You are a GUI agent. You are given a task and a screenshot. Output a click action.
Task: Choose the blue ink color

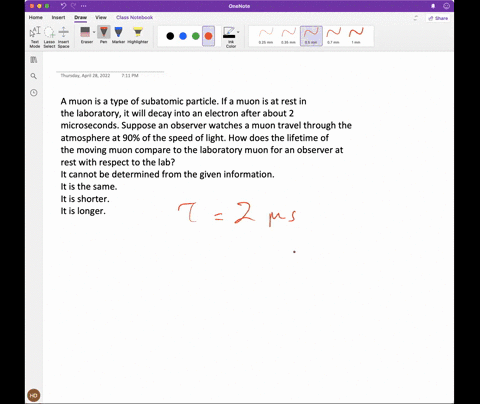pos(183,36)
